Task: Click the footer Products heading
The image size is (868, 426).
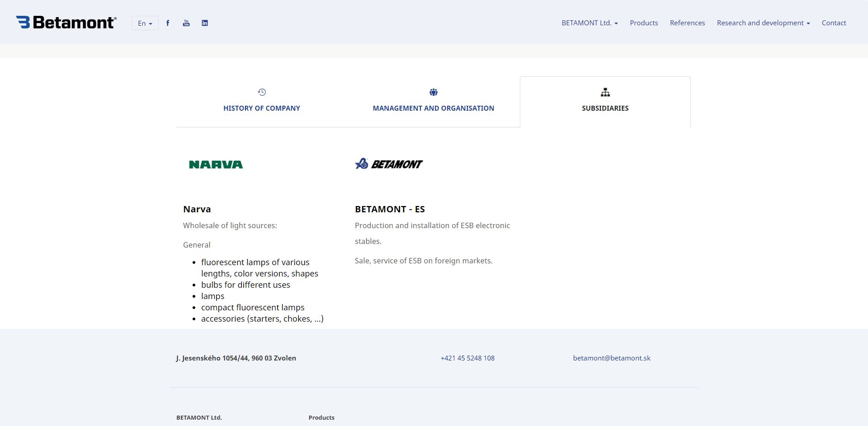Action: tap(321, 418)
